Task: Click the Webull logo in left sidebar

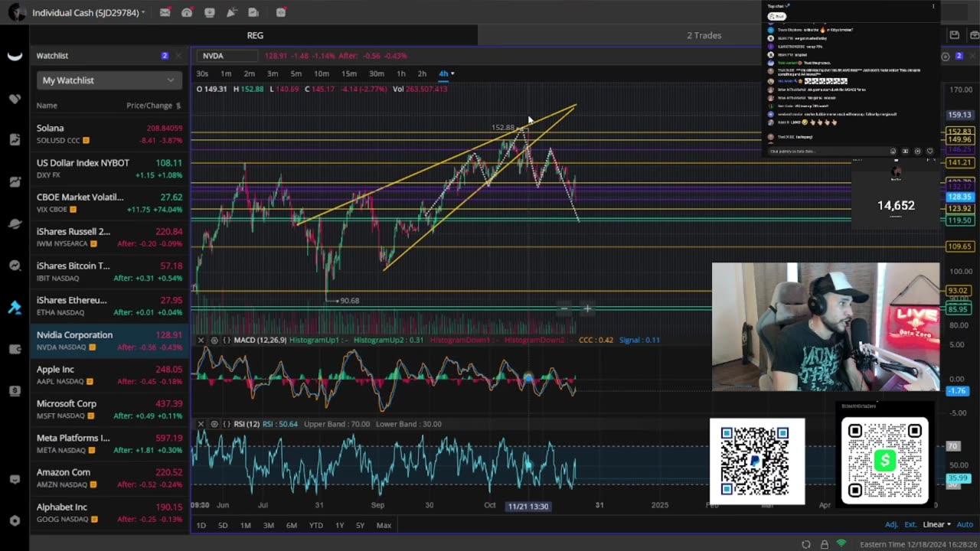Action: (x=15, y=56)
